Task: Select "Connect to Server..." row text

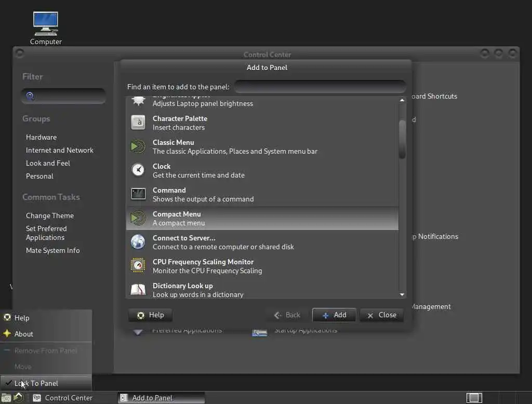Action: pos(184,238)
